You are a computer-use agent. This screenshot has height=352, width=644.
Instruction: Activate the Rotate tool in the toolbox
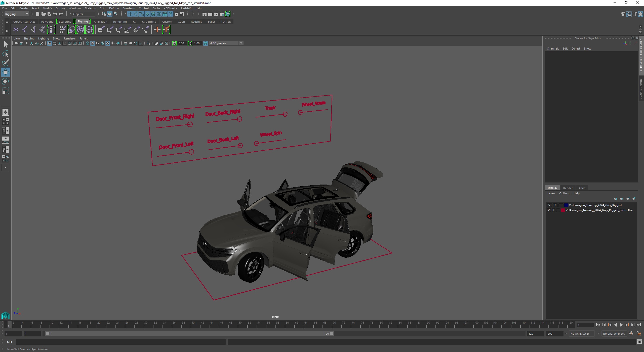(6, 81)
